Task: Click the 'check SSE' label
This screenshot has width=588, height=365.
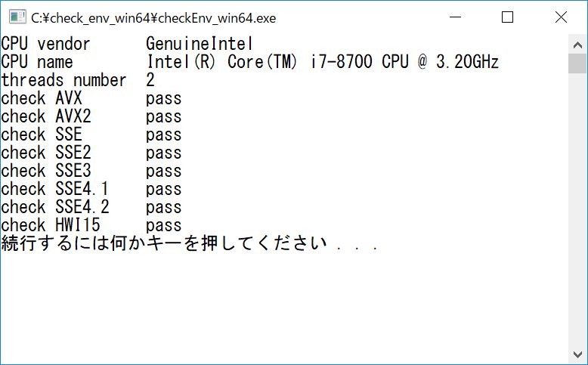Action: click(x=42, y=135)
